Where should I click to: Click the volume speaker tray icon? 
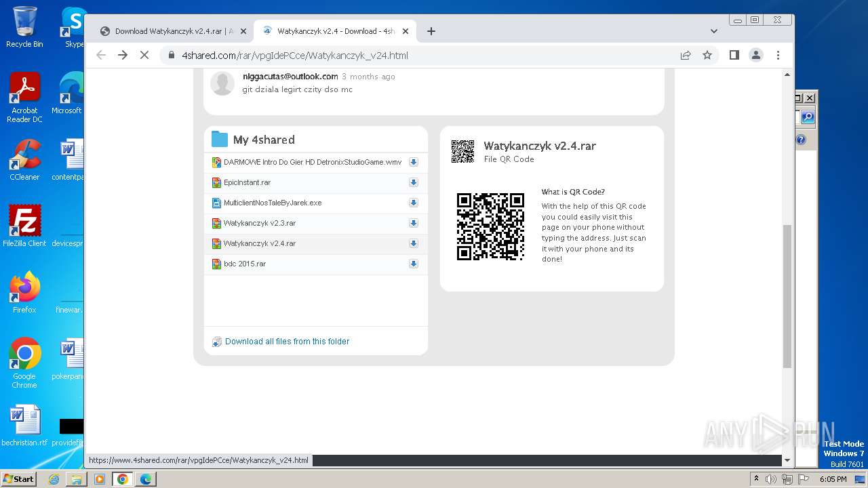(x=771, y=479)
